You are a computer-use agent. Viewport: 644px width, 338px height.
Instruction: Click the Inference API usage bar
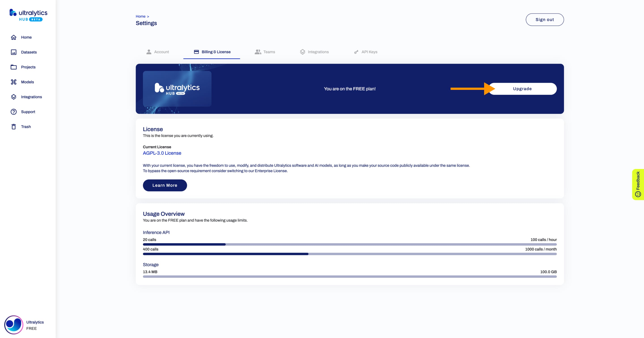click(x=350, y=244)
